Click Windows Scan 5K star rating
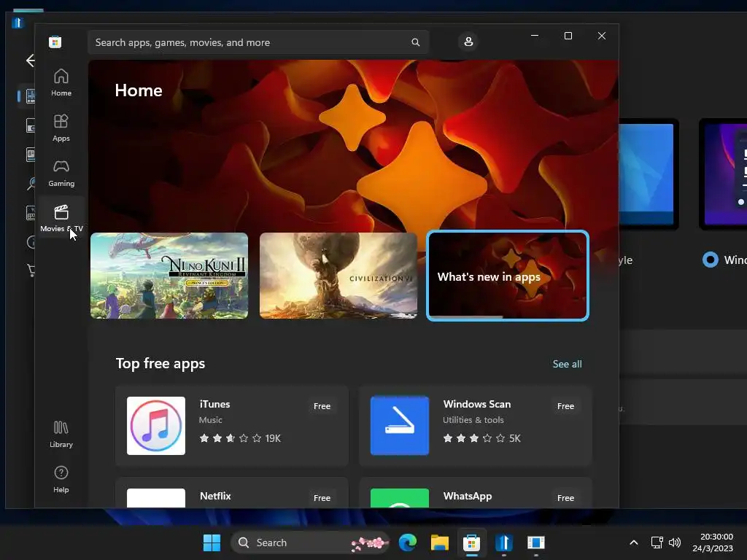 click(x=481, y=438)
